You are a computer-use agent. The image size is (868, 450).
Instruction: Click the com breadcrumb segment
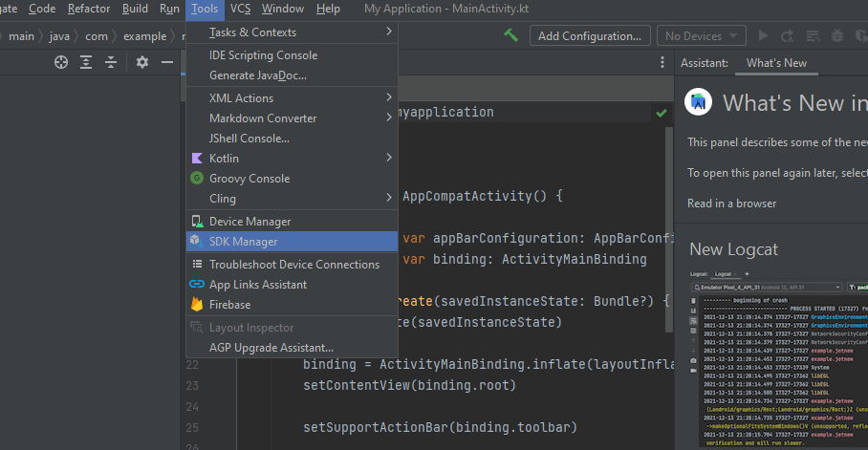[x=97, y=36]
